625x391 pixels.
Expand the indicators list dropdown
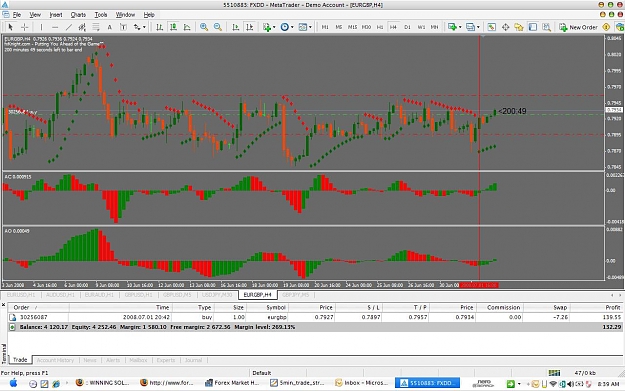point(274,27)
